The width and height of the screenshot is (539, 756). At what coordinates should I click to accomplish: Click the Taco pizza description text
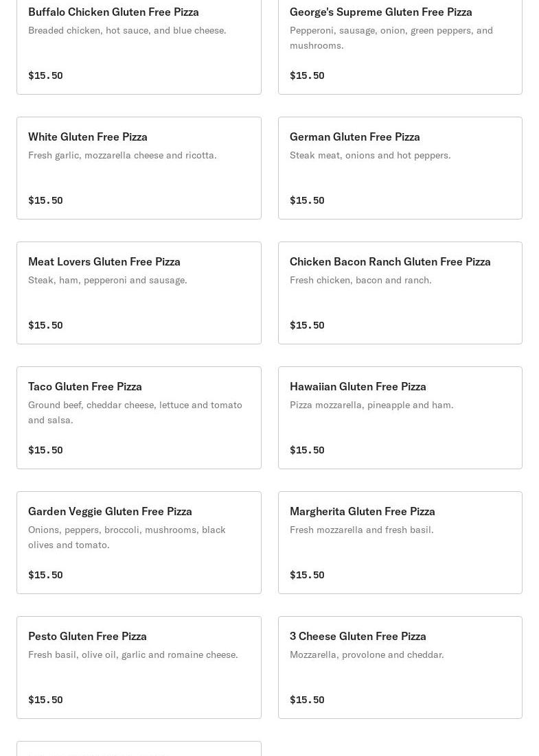[135, 412]
